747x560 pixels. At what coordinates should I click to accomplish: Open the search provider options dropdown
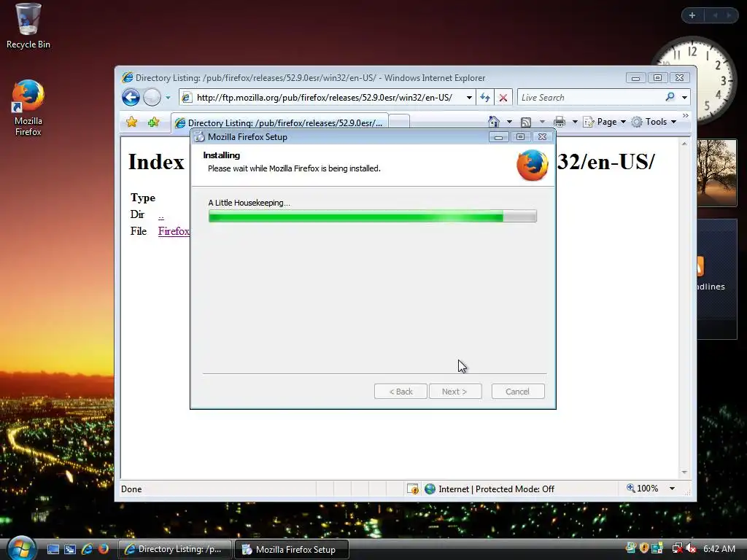(684, 98)
